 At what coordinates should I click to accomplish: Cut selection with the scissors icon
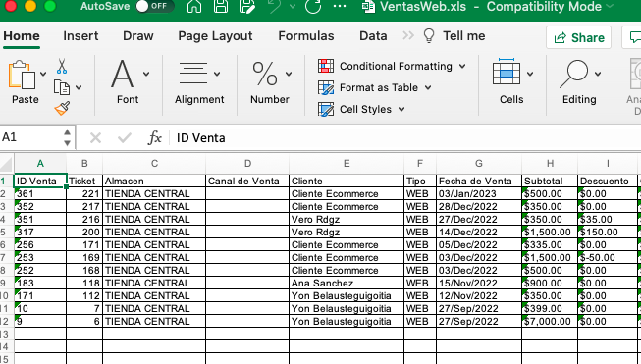pyautogui.click(x=62, y=66)
